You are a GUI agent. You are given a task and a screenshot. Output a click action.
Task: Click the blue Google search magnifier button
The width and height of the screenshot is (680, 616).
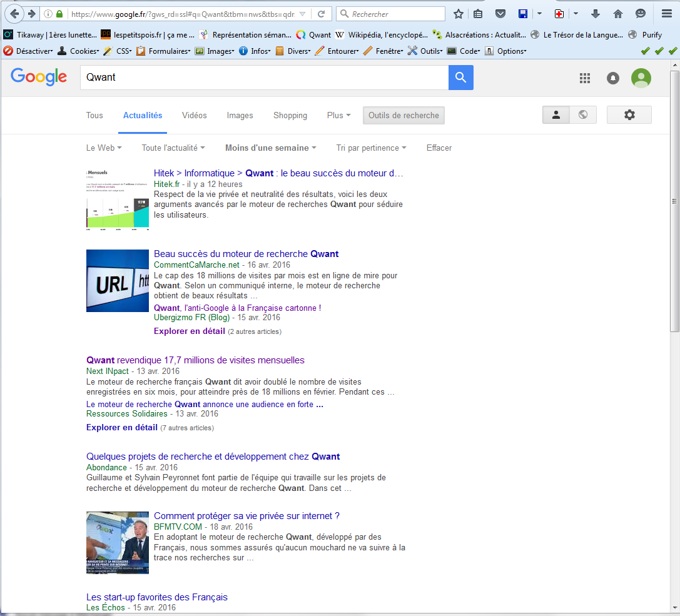click(460, 78)
